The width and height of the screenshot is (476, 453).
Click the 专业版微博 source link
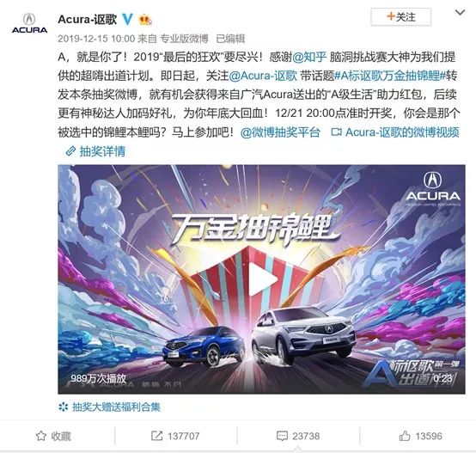pyautogui.click(x=184, y=39)
